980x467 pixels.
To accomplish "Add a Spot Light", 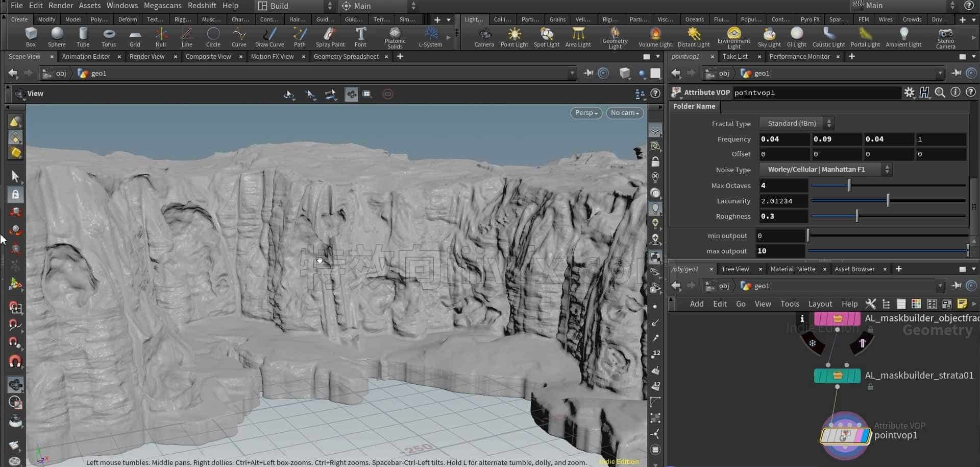I will click(547, 37).
